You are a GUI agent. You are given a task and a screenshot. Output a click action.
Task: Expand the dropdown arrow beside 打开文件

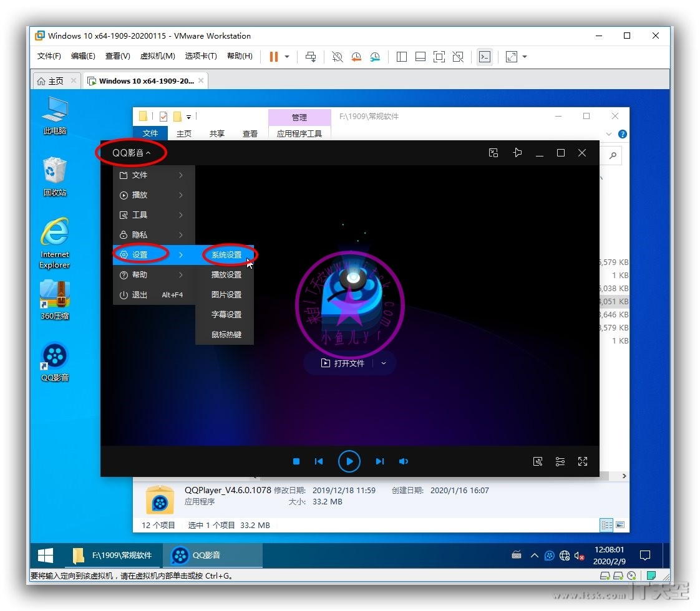point(384,363)
